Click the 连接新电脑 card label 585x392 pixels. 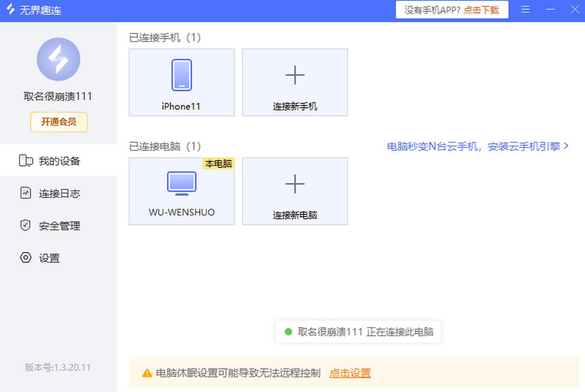pyautogui.click(x=295, y=215)
